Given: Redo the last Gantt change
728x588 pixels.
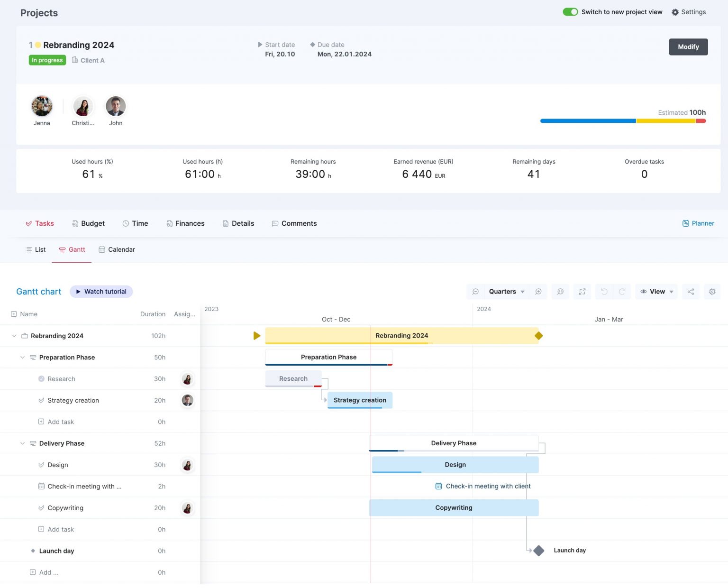Looking at the screenshot, I should [x=623, y=292].
